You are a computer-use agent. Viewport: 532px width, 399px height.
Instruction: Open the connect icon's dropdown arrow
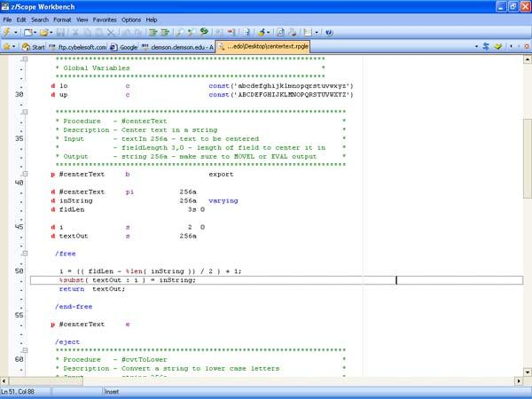[x=16, y=33]
